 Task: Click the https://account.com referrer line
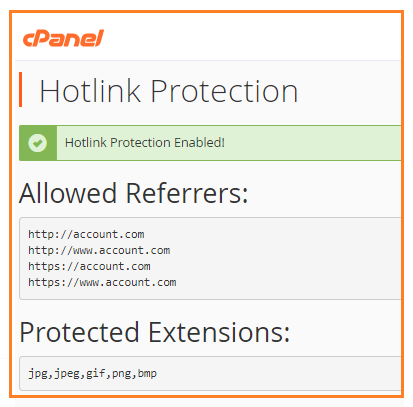tap(89, 266)
